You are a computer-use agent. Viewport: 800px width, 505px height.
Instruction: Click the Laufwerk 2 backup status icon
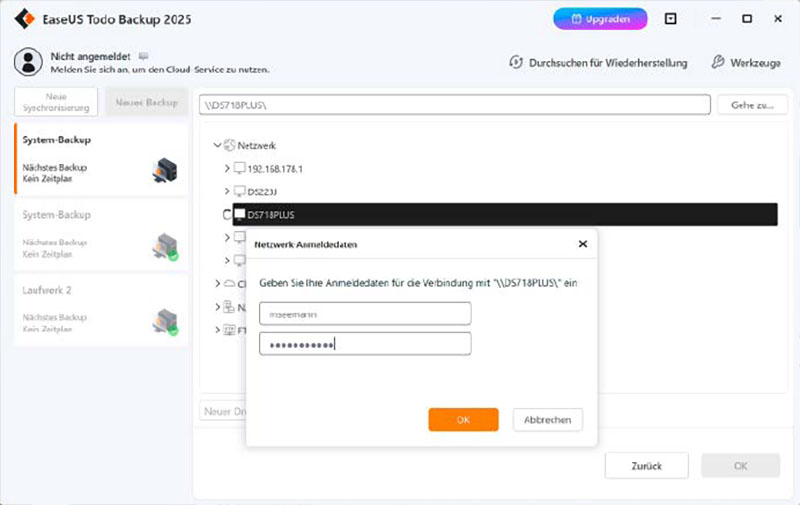click(165, 321)
